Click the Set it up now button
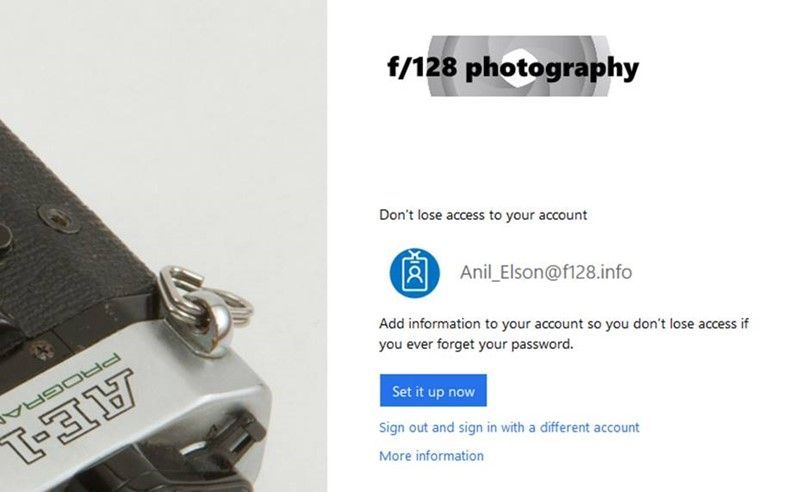 (433, 391)
